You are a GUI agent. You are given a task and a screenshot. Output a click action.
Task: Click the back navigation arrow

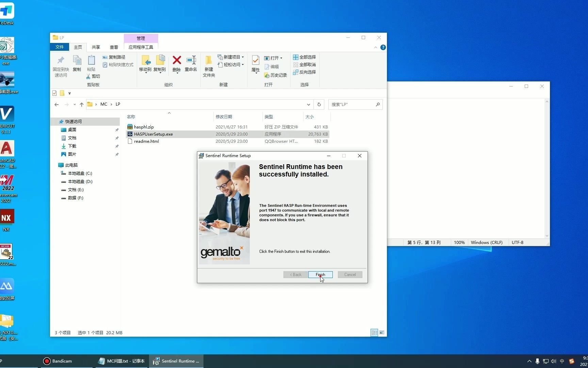[56, 105]
